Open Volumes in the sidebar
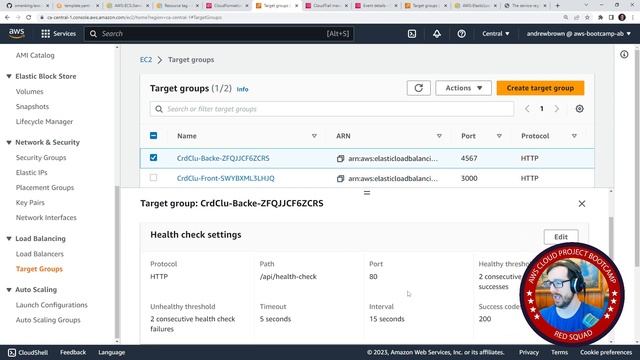This screenshot has width=640, height=360. (29, 92)
